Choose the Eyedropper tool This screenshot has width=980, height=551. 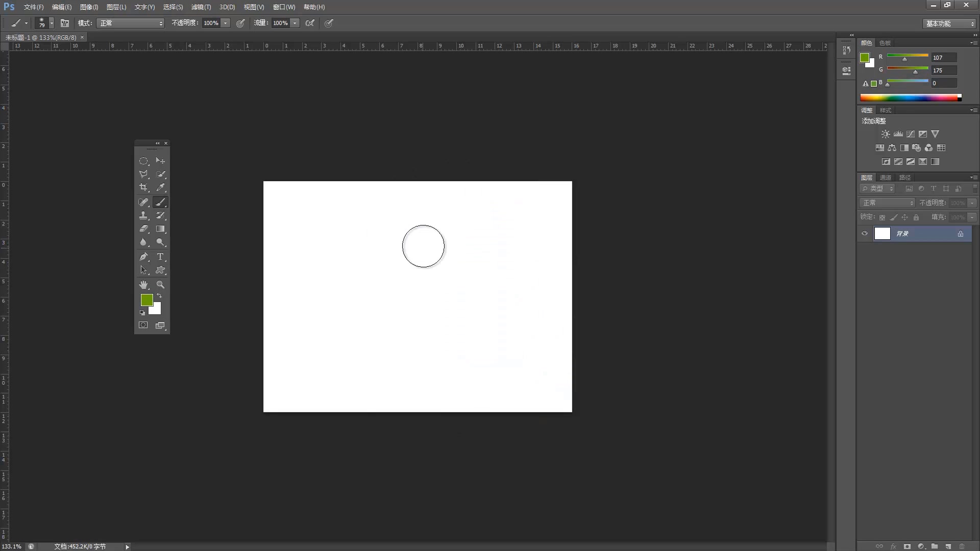click(x=161, y=187)
